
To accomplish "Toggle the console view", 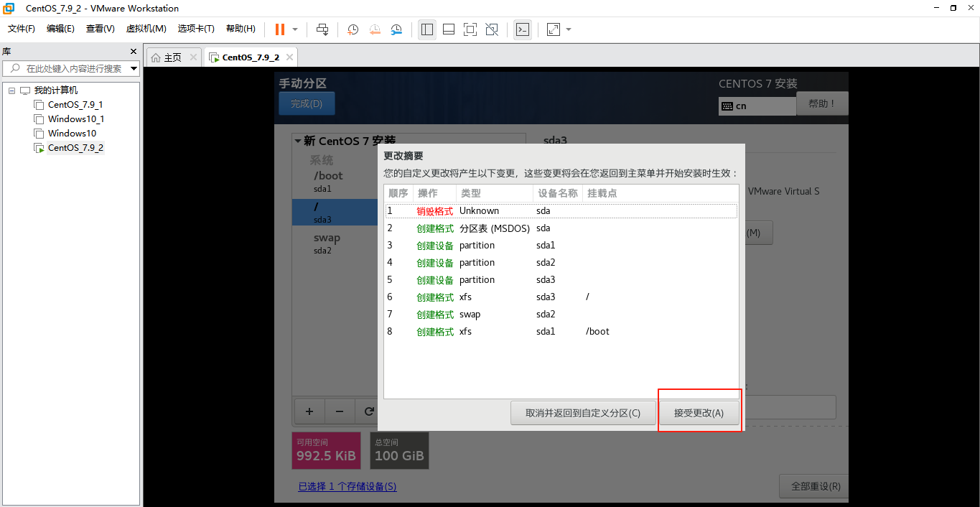I will 523,29.
